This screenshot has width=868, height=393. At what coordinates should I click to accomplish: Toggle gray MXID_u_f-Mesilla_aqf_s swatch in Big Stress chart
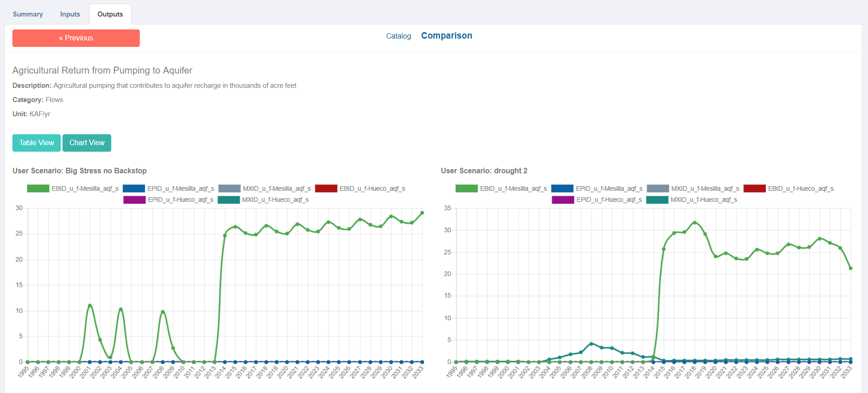click(x=229, y=188)
